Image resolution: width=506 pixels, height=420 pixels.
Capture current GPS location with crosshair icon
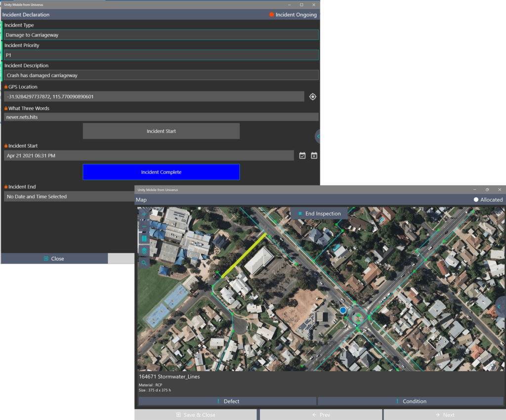pos(312,97)
